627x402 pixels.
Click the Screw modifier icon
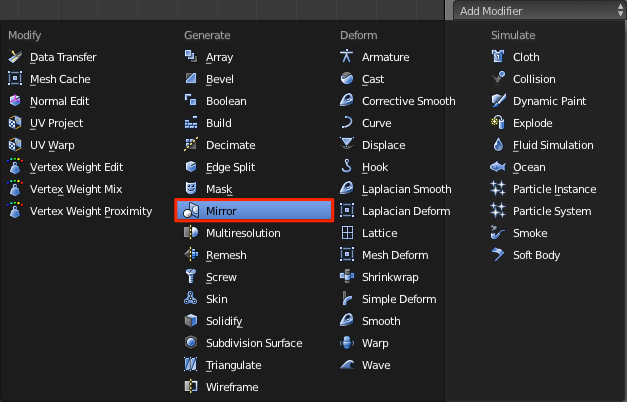pyautogui.click(x=191, y=276)
